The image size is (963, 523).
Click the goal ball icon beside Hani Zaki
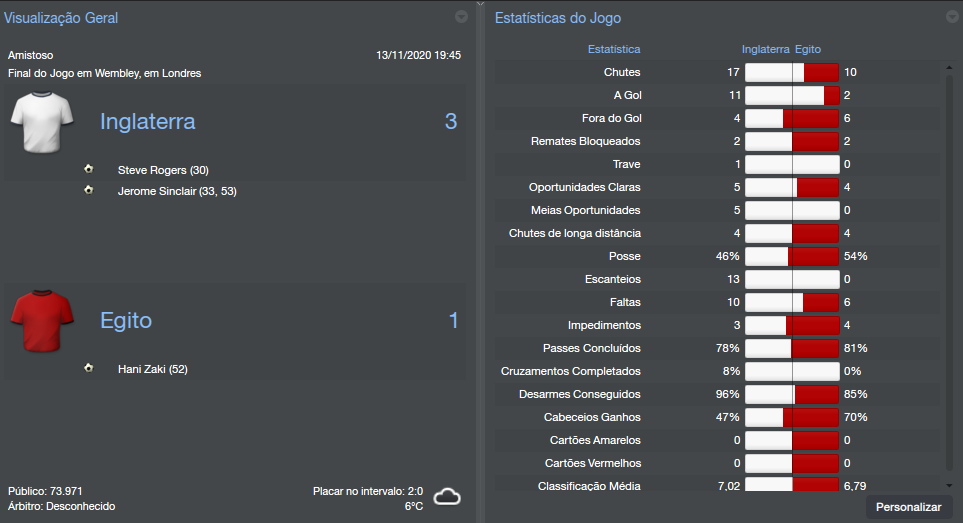coord(89,368)
